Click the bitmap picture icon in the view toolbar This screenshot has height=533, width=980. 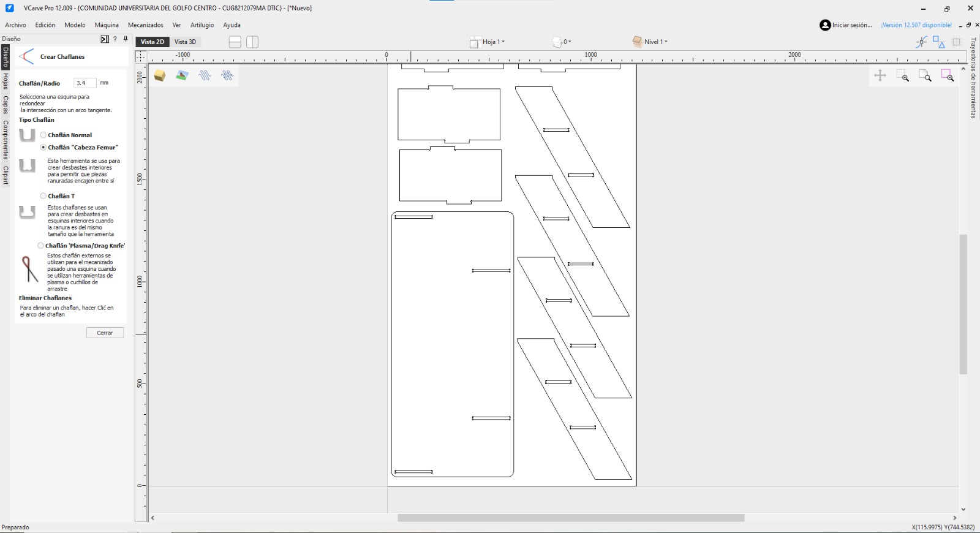[182, 75]
